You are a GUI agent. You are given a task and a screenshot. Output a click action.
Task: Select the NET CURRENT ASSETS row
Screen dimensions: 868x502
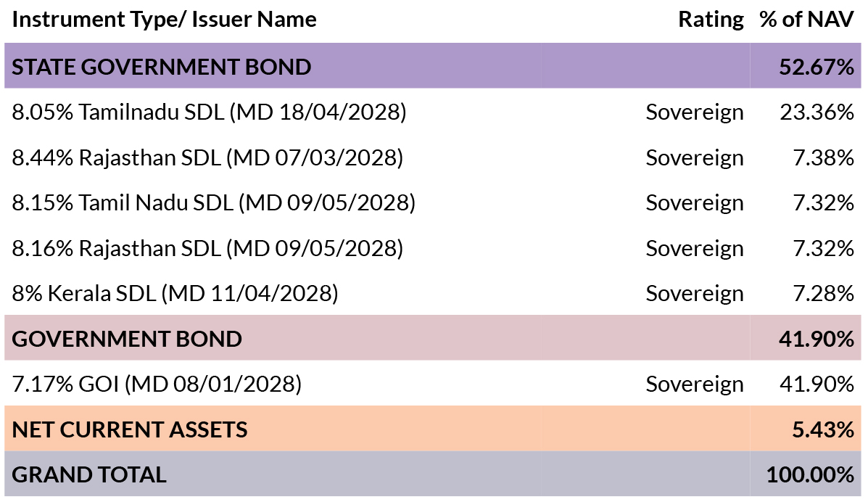(x=432, y=429)
